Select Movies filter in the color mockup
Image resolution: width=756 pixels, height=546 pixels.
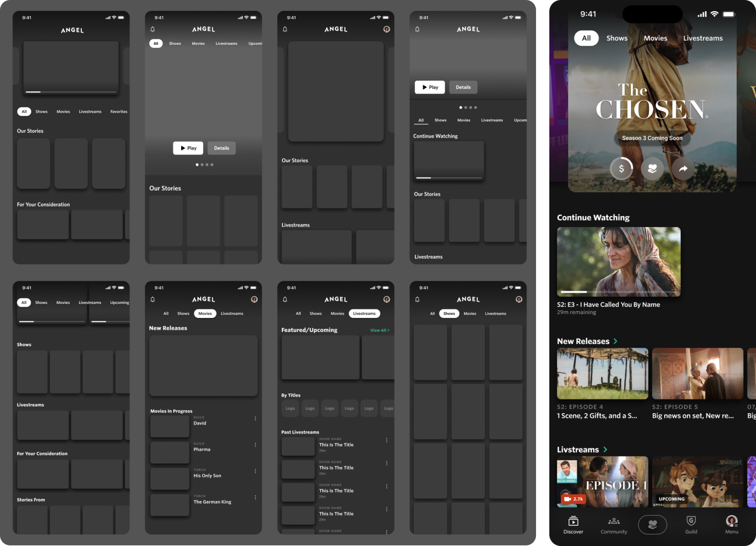[655, 38]
